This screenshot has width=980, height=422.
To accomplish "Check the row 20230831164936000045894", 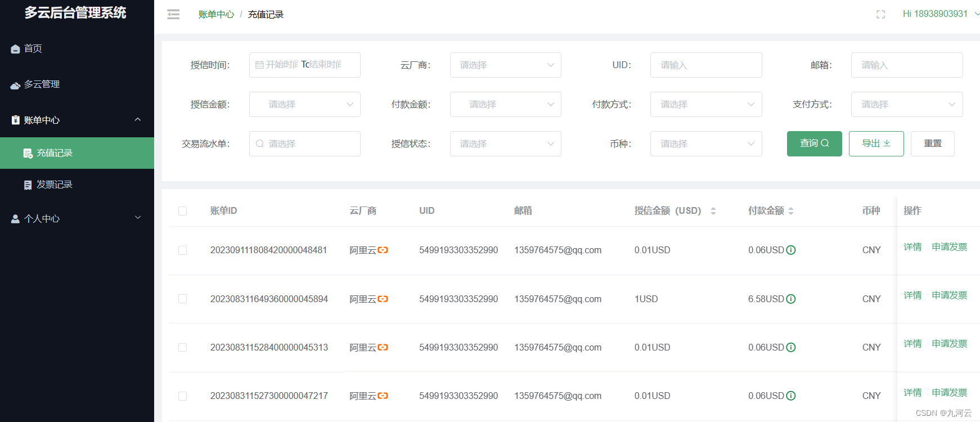I will tap(182, 299).
